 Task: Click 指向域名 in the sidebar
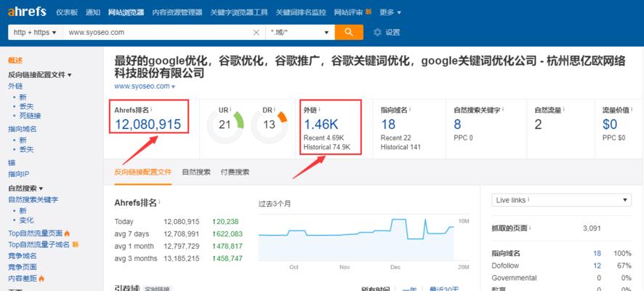[23, 129]
